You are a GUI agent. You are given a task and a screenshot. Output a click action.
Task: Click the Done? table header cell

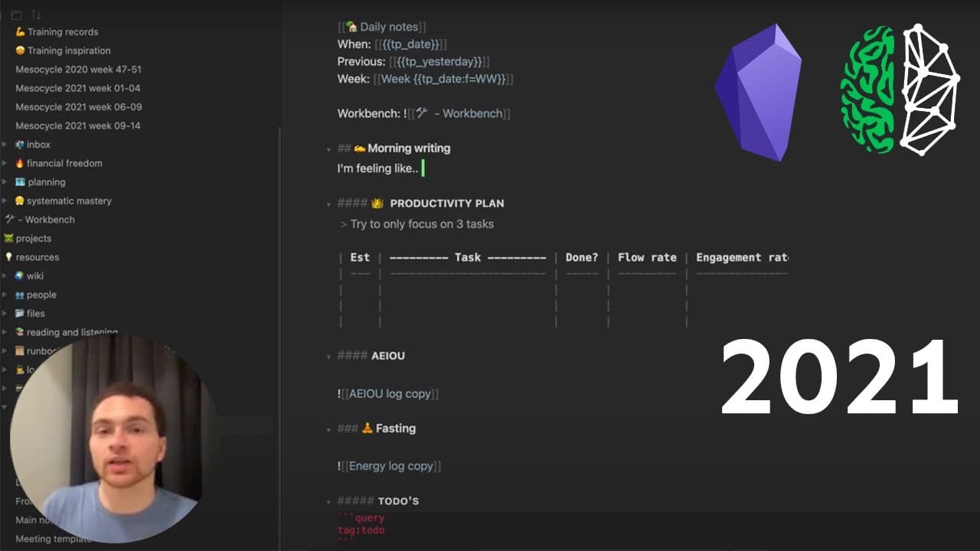[582, 258]
